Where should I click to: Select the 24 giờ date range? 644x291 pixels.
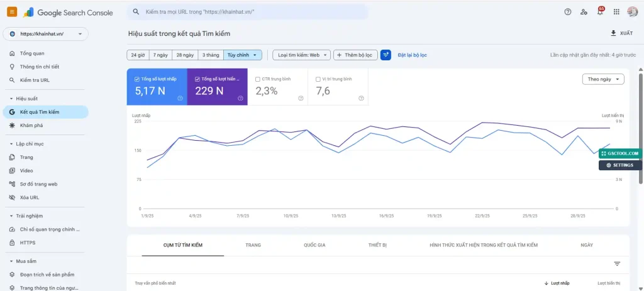[x=138, y=55]
